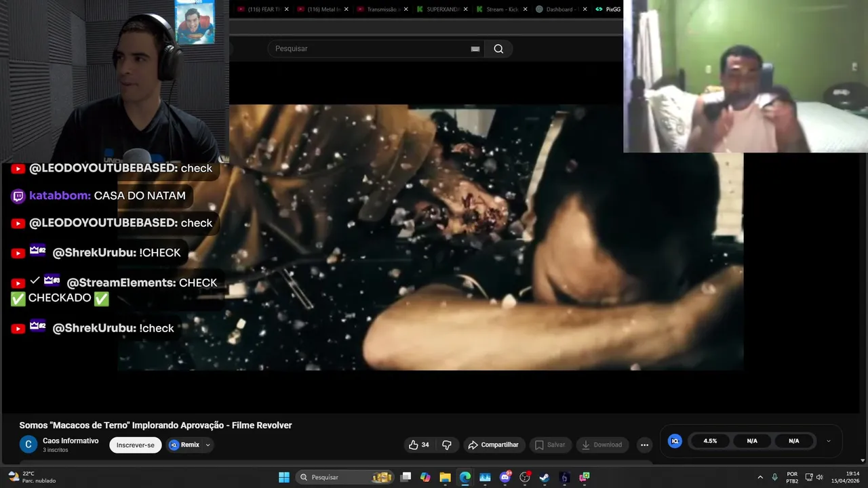
Task: Switch to Microsoft Edge on the taskbar
Action: point(465,477)
